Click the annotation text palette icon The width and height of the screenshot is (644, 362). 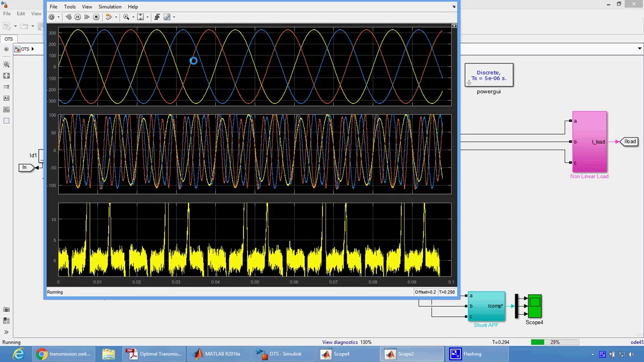(7, 98)
